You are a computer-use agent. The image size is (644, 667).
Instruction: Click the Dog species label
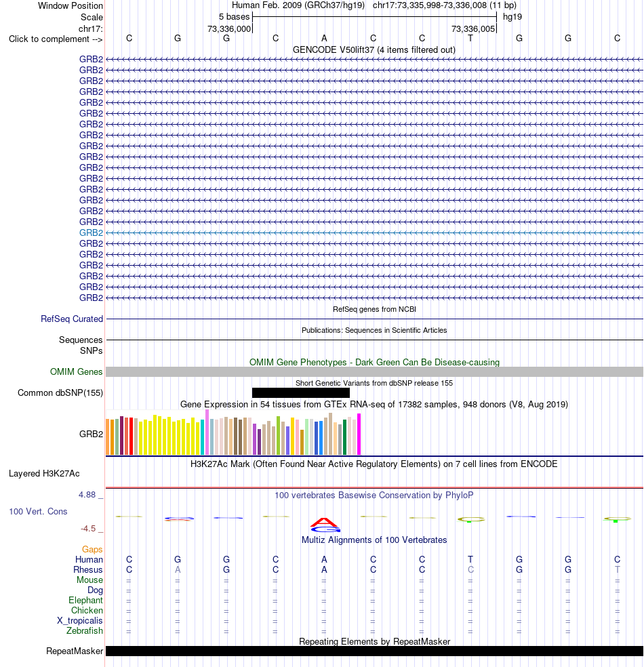point(96,590)
